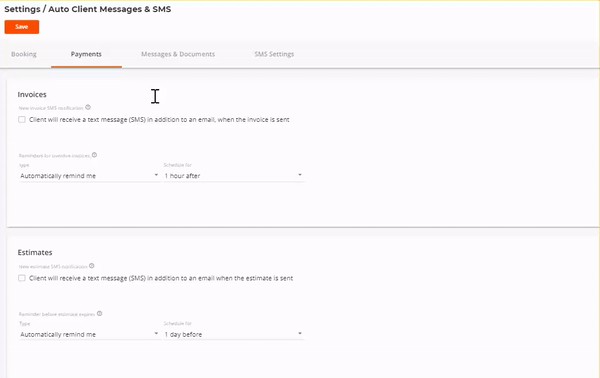Viewport: 600px width, 378px height.
Task: Open the estimate reminder Type dropdown
Action: [x=90, y=334]
